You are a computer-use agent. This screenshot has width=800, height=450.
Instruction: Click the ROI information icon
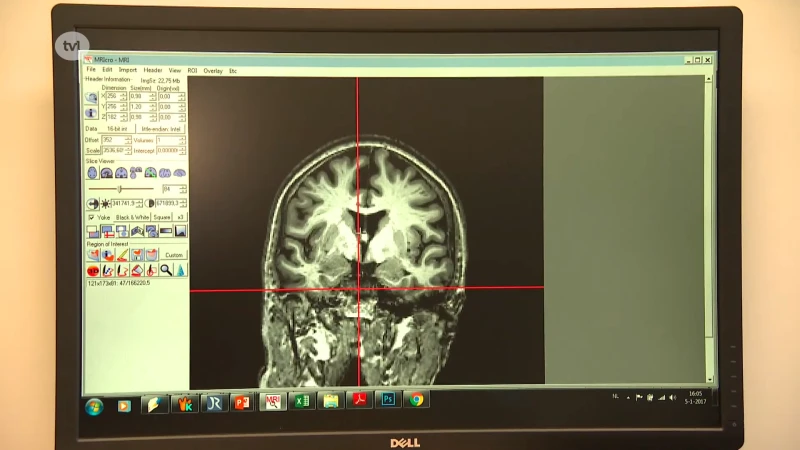coord(108,255)
